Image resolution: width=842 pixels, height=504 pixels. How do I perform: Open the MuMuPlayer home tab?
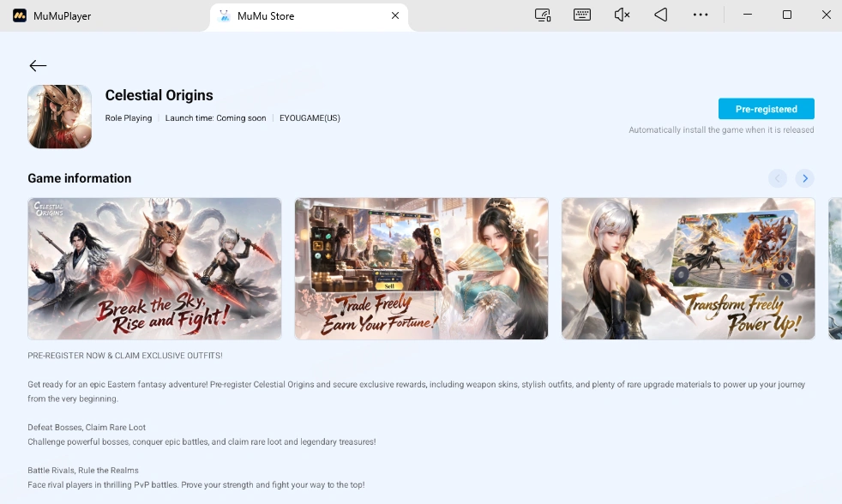click(x=52, y=16)
